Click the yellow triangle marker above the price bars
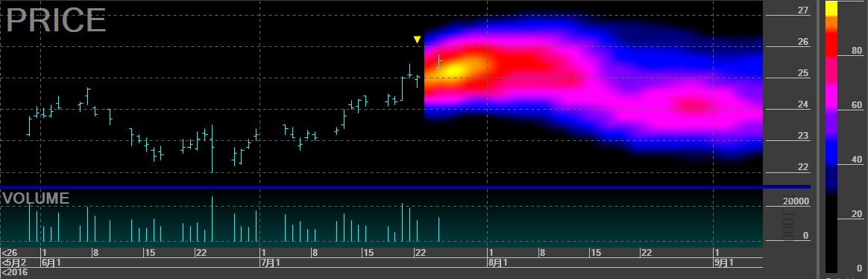The height and width of the screenshot is (279, 868). click(418, 40)
